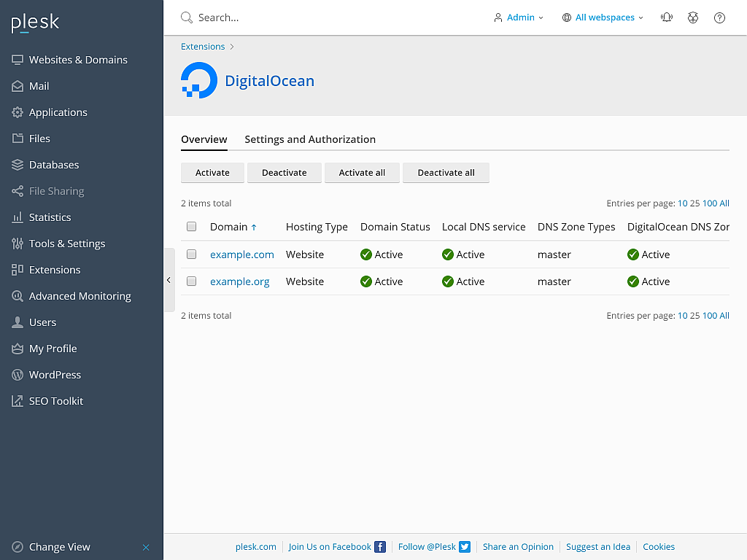The height and width of the screenshot is (560, 747).
Task: Open the Statistics sidebar icon
Action: (x=18, y=217)
